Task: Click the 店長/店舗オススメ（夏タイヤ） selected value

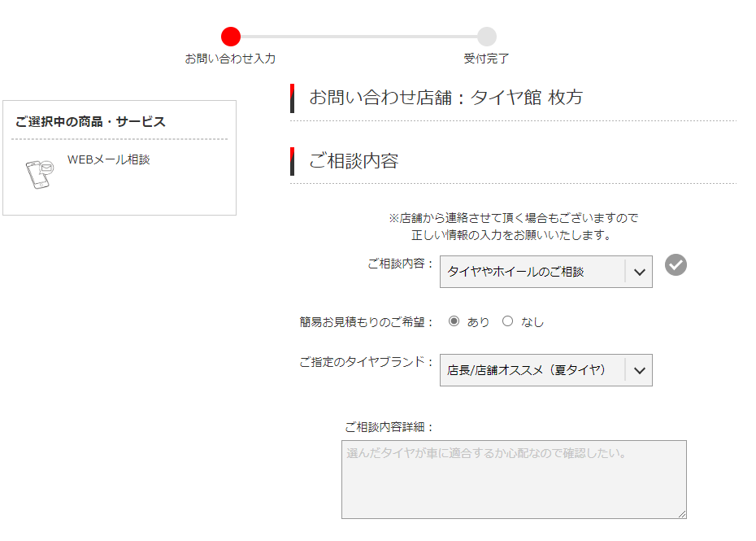Action: [527, 370]
